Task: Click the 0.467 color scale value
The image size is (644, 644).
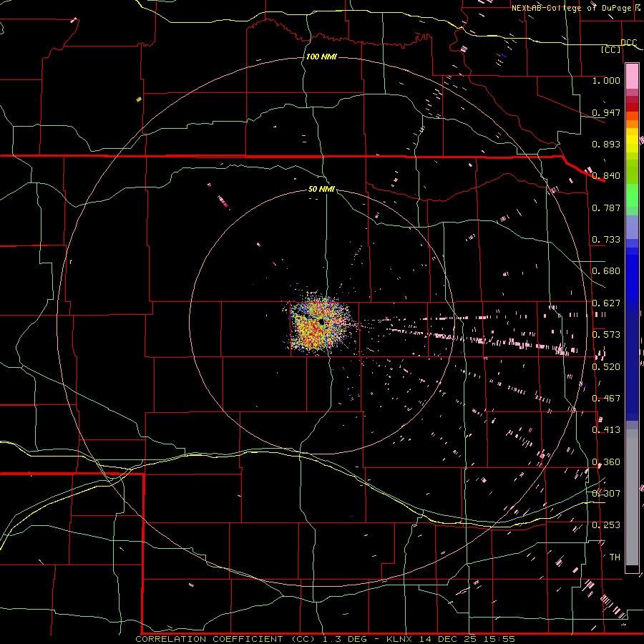Action: (606, 399)
